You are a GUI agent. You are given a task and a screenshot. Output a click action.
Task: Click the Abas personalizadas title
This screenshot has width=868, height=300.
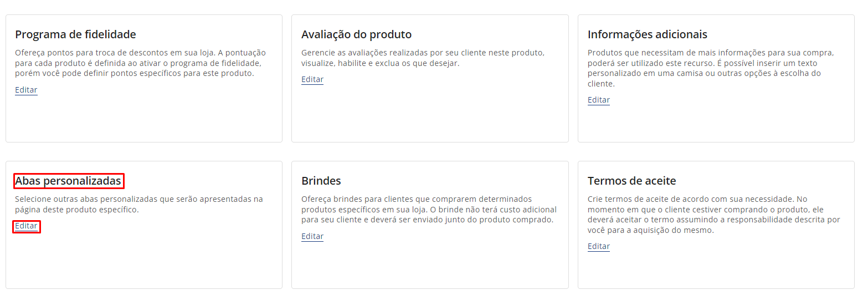tap(68, 181)
